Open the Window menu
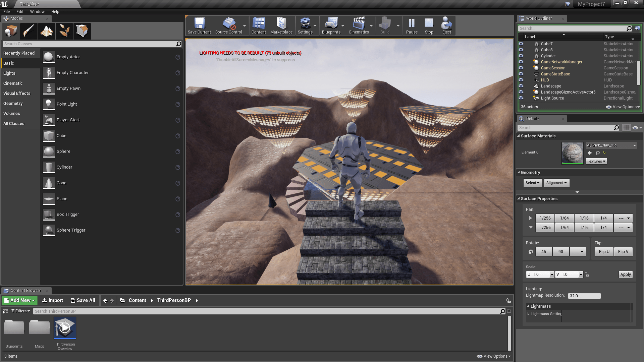Image resolution: width=644 pixels, height=362 pixels. pyautogui.click(x=37, y=12)
